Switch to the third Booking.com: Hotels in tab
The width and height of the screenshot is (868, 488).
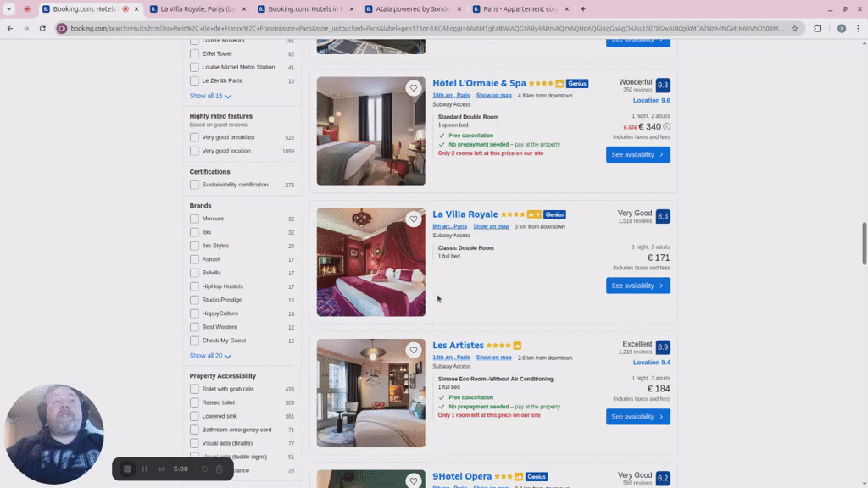click(x=305, y=8)
